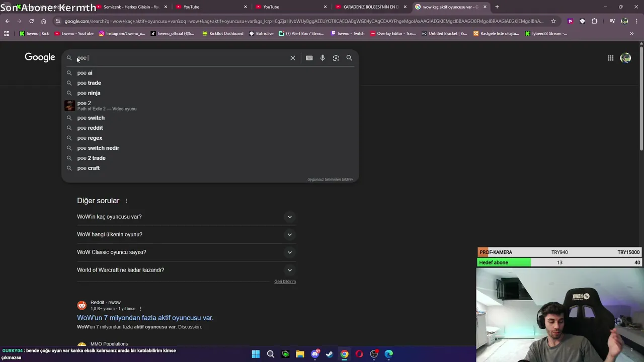Open the "Overlay Editor" bookmark
Viewport: 644px width, 362px height.
[x=393, y=33]
